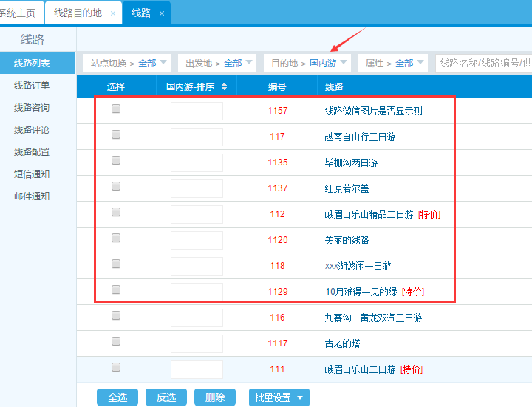Switch to the 系统主页 tab
Viewport: 532px width, 407px height.
point(21,13)
